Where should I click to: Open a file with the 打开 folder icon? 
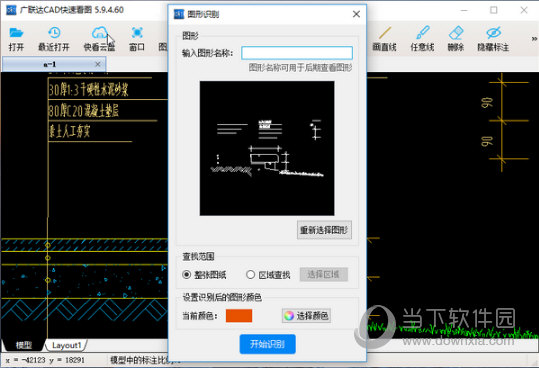pos(16,39)
